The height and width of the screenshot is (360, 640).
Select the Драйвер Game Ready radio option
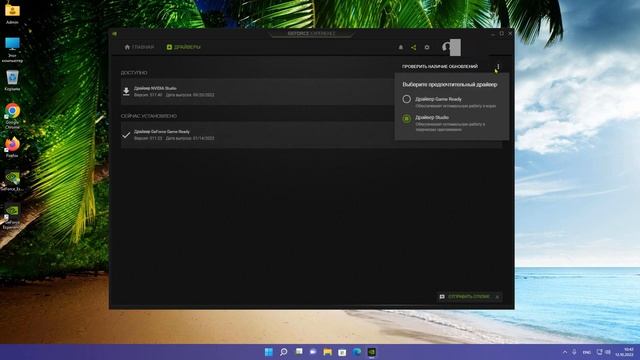coord(407,99)
